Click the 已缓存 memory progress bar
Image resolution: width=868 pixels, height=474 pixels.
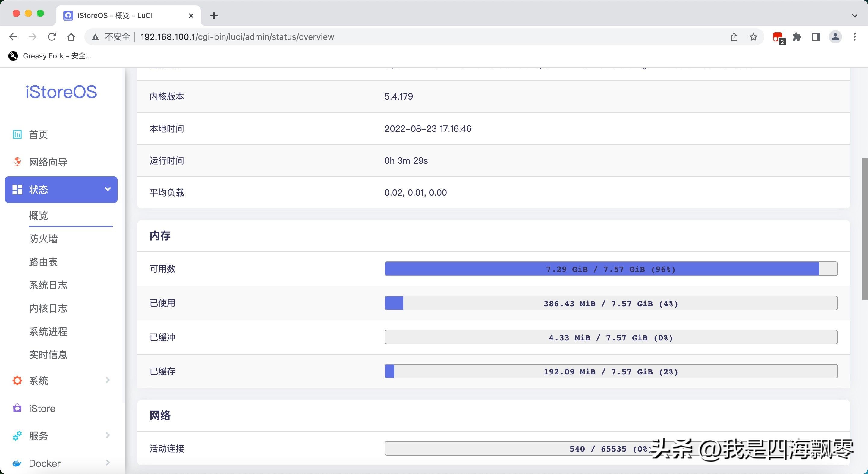pyautogui.click(x=611, y=371)
